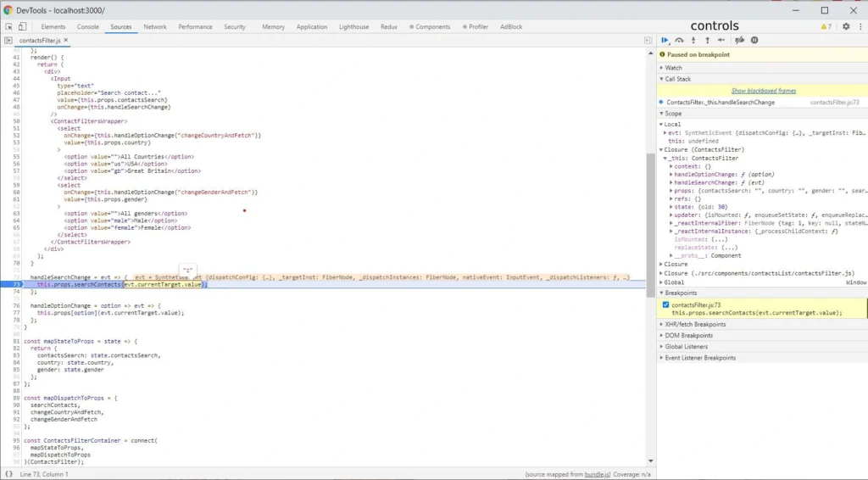Show the file navigator pane
This screenshot has width=868, height=480.
[x=8, y=41]
